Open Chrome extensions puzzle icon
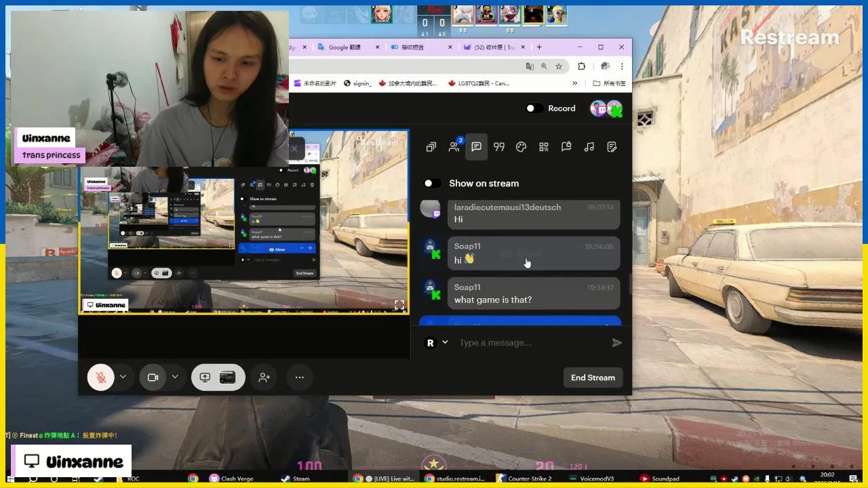The image size is (868, 488). pyautogui.click(x=581, y=66)
